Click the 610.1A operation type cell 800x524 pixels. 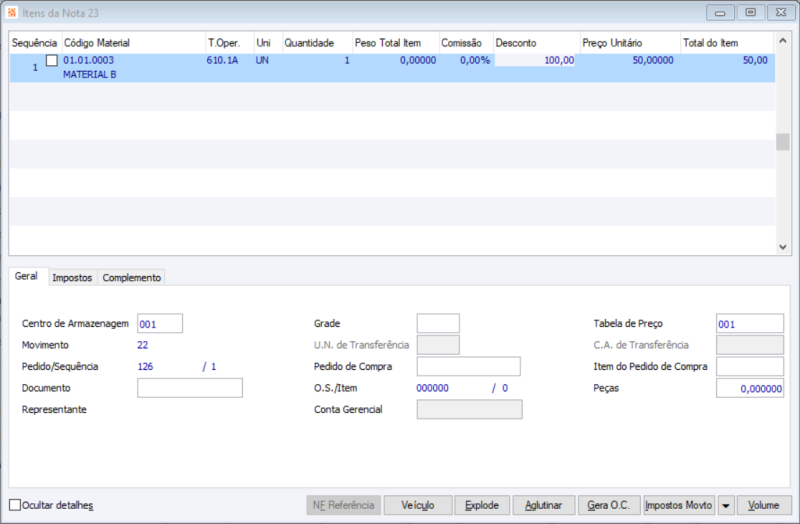tap(222, 60)
